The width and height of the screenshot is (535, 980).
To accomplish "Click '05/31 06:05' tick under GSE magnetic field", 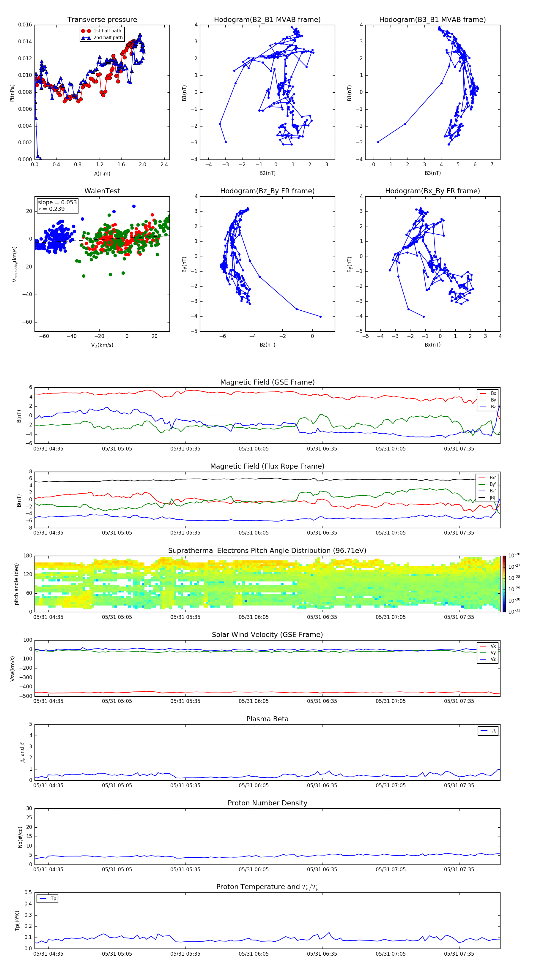I will 254,449.
